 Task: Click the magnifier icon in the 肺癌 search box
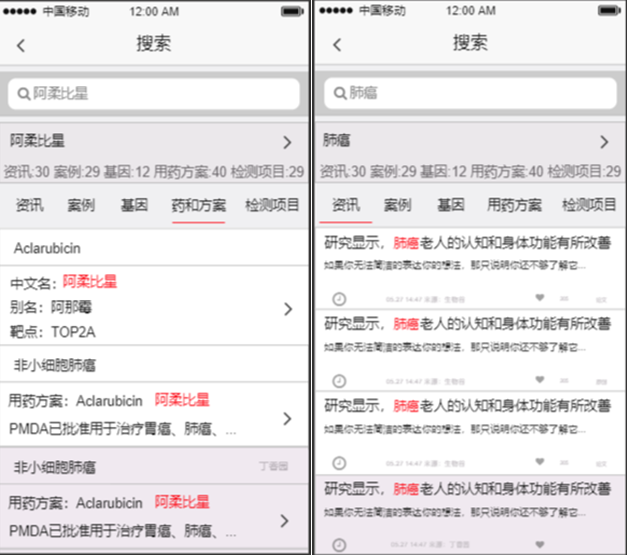pyautogui.click(x=338, y=94)
